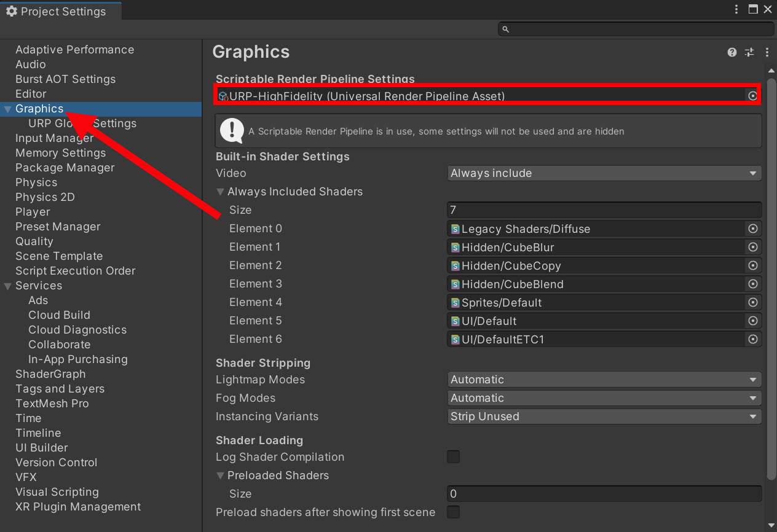Select Physics settings

pos(36,182)
